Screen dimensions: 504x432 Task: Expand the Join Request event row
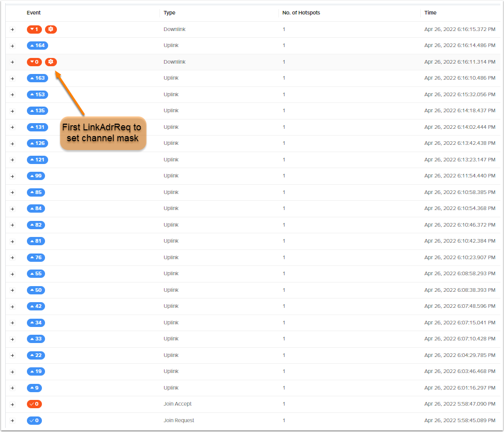pyautogui.click(x=12, y=420)
